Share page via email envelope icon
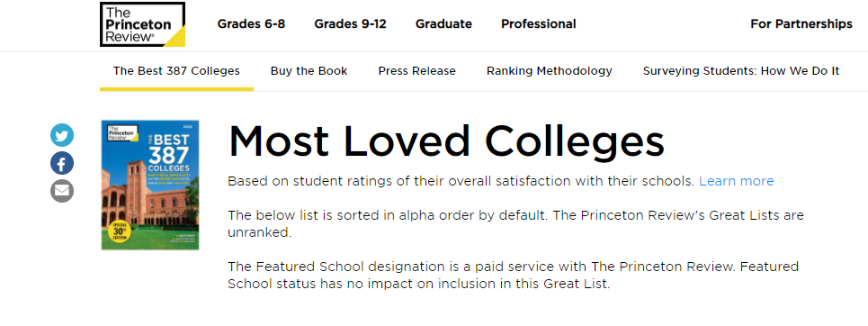The image size is (868, 326). [x=62, y=191]
